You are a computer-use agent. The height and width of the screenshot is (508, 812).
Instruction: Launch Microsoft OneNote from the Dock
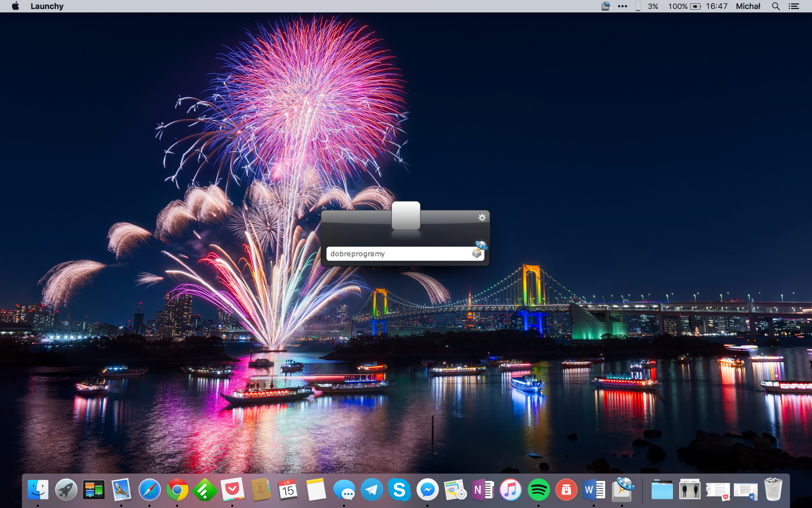tap(482, 490)
